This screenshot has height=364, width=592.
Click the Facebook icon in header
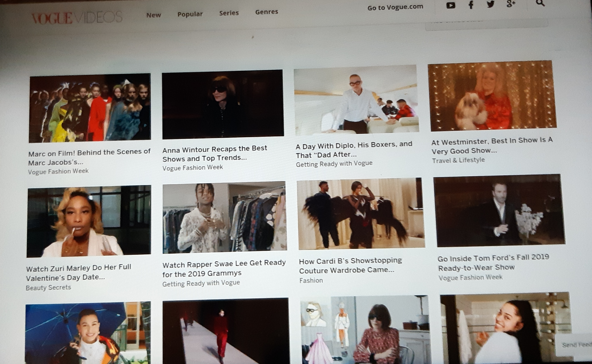tap(471, 5)
